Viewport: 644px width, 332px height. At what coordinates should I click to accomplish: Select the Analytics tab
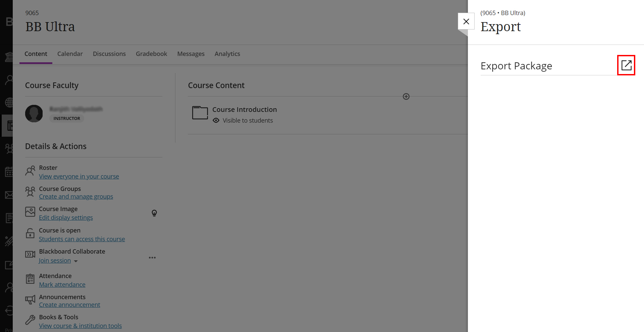tap(227, 54)
